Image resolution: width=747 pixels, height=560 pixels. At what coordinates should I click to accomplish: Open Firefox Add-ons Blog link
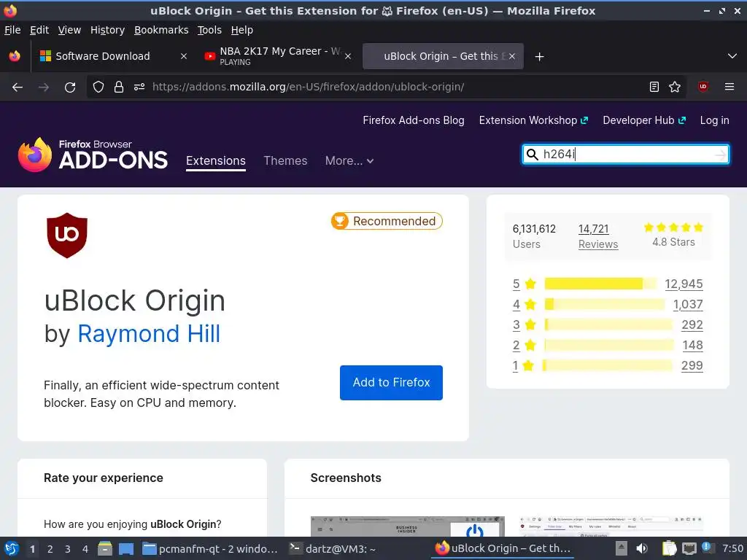[x=413, y=120]
